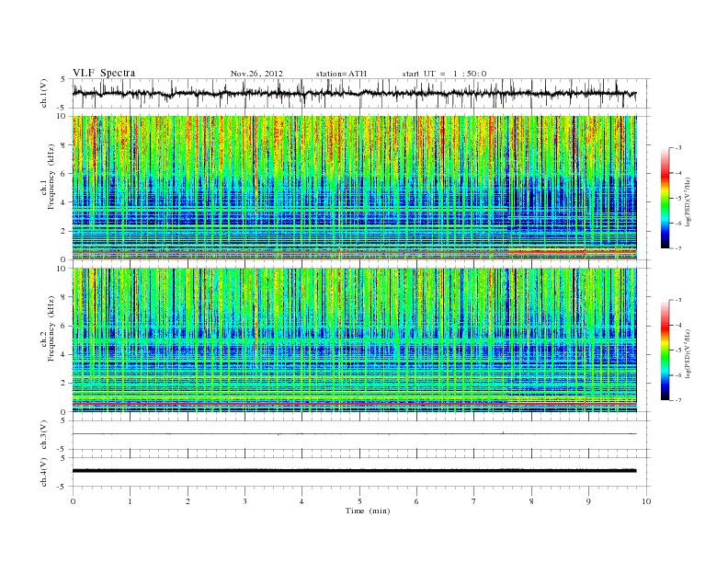Click the '-7' tick on ch.2 colorbar
This screenshot has height=563, width=728.
[678, 400]
